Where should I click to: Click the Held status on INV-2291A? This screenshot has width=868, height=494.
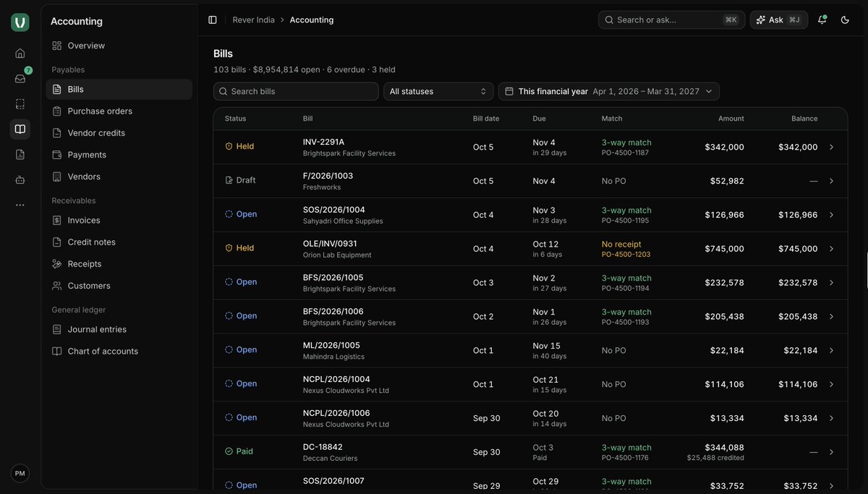click(239, 146)
